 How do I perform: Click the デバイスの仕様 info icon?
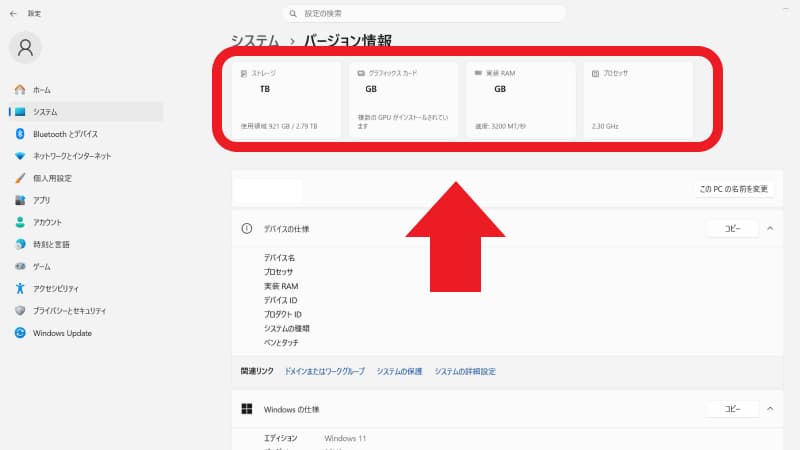coord(246,229)
